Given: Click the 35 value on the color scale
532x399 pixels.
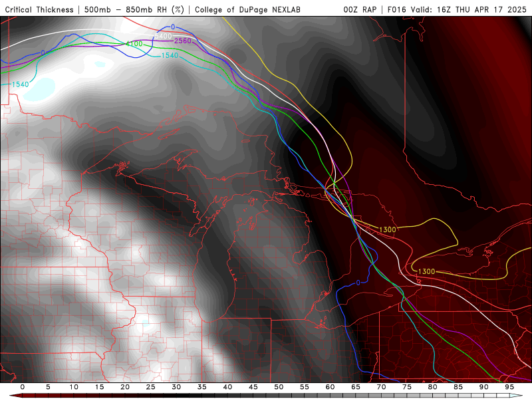Looking at the screenshot, I should click(202, 387).
